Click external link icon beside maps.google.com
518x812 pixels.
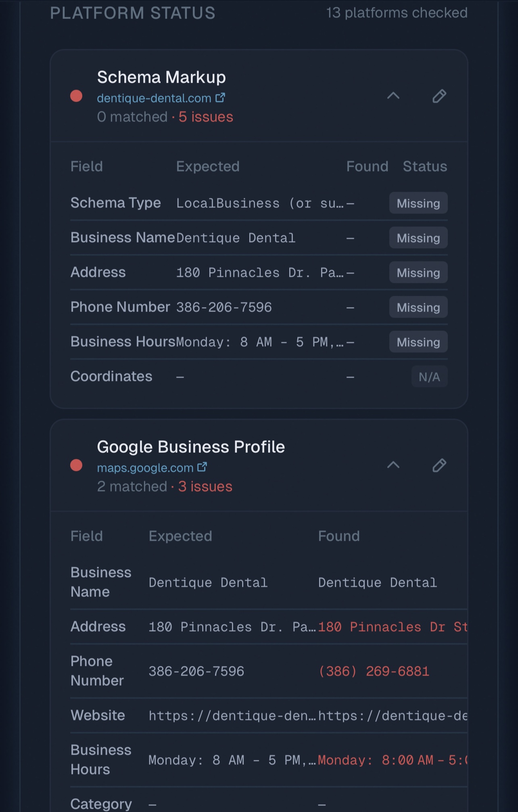click(202, 467)
